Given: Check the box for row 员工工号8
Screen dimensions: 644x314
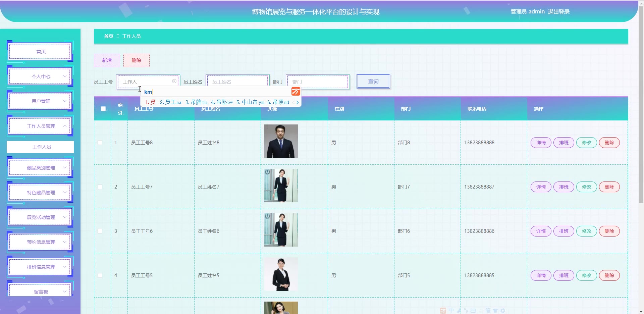Looking at the screenshot, I should [x=100, y=143].
